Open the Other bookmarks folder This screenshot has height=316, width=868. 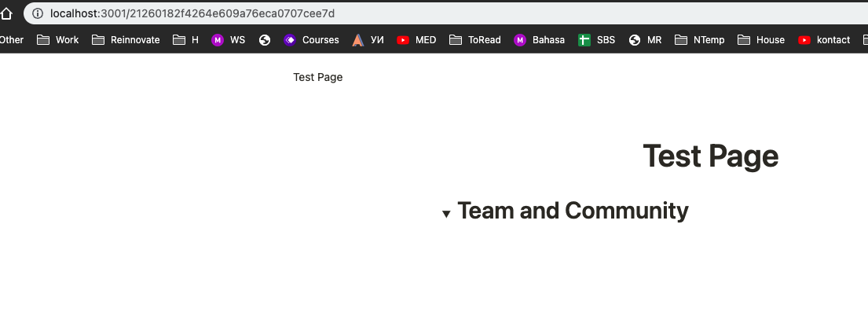[12, 40]
